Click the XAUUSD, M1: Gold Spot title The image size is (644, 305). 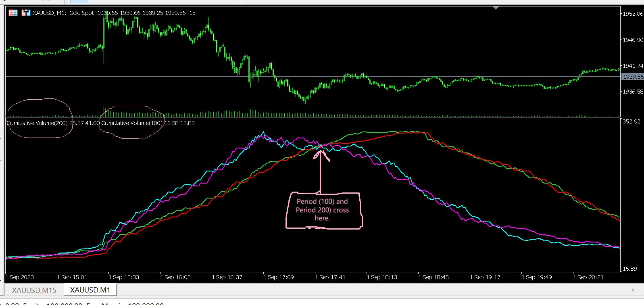pyautogui.click(x=63, y=13)
